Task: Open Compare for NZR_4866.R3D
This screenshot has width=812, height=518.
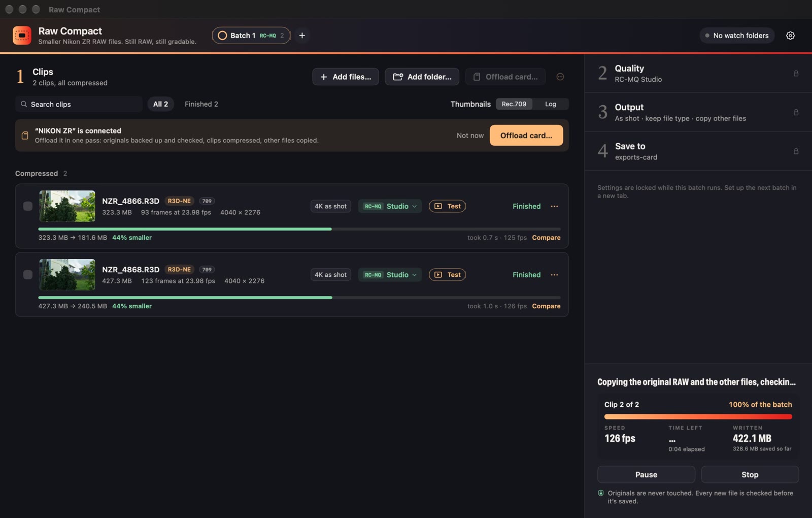Action: (546, 238)
